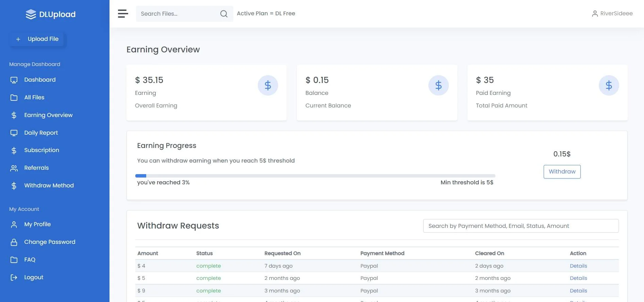
Task: Open Withdraw Method settings
Action: coord(49,185)
